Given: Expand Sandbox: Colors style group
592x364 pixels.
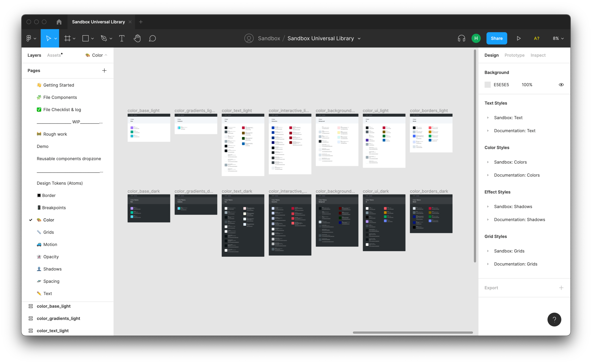Looking at the screenshot, I should [488, 162].
